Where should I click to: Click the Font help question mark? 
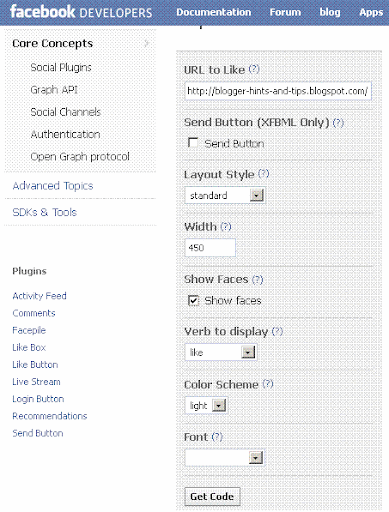(x=217, y=437)
